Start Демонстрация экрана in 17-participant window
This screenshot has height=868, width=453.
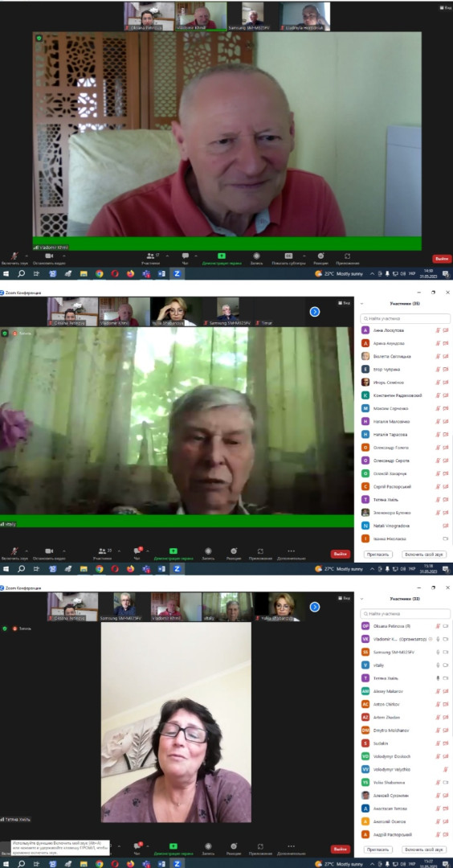click(x=221, y=258)
